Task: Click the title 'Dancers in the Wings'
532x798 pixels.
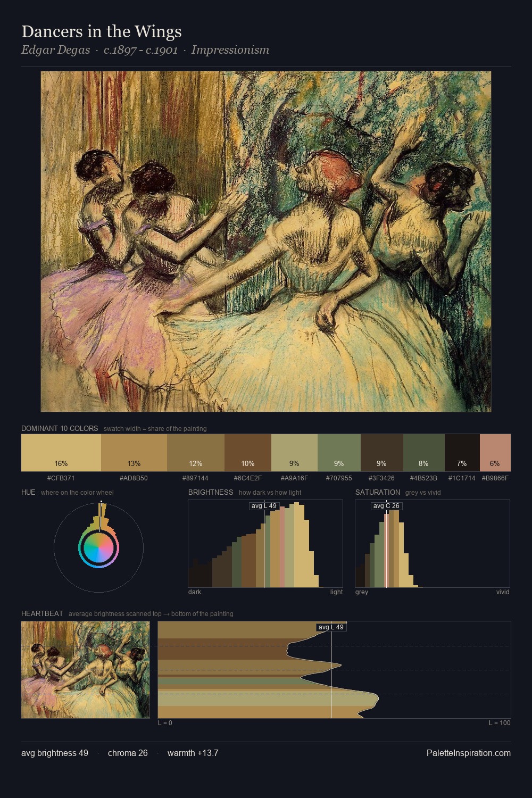Action: [102, 31]
